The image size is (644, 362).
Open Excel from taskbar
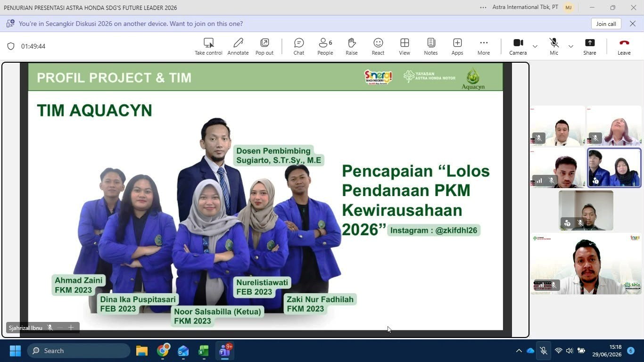pos(204,351)
